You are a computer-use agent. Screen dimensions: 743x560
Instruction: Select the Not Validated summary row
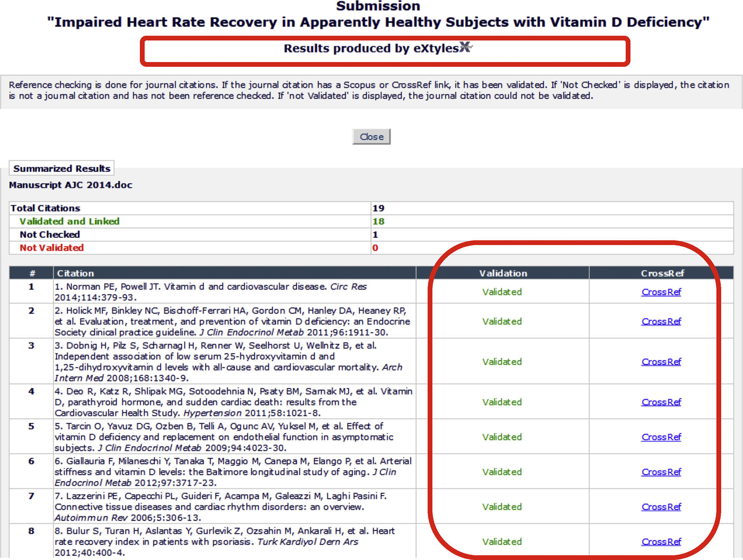[x=52, y=248]
